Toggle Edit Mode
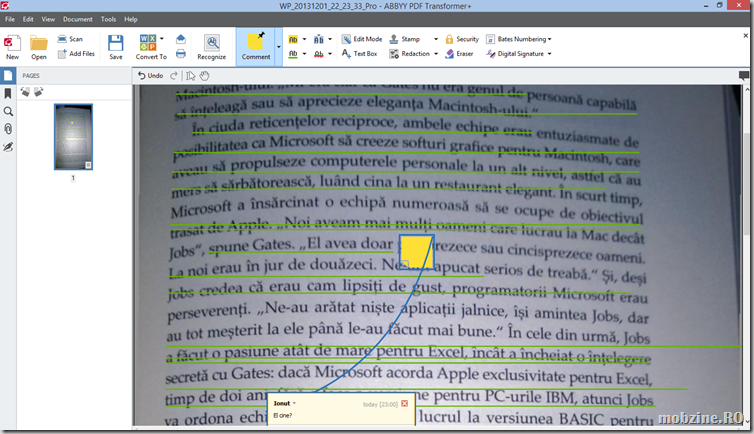This screenshot has width=754, height=434. point(362,39)
